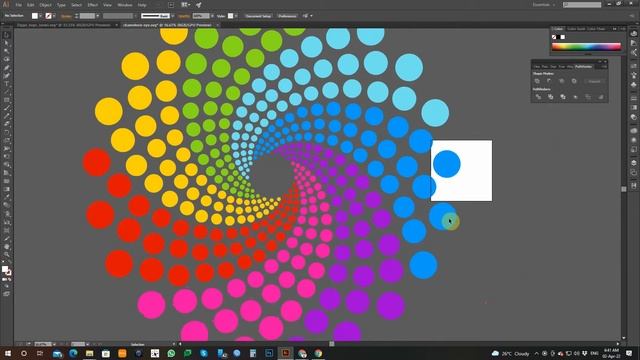Open Skype from the taskbar
Image resolution: width=640 pixels, height=360 pixels.
(x=204, y=353)
